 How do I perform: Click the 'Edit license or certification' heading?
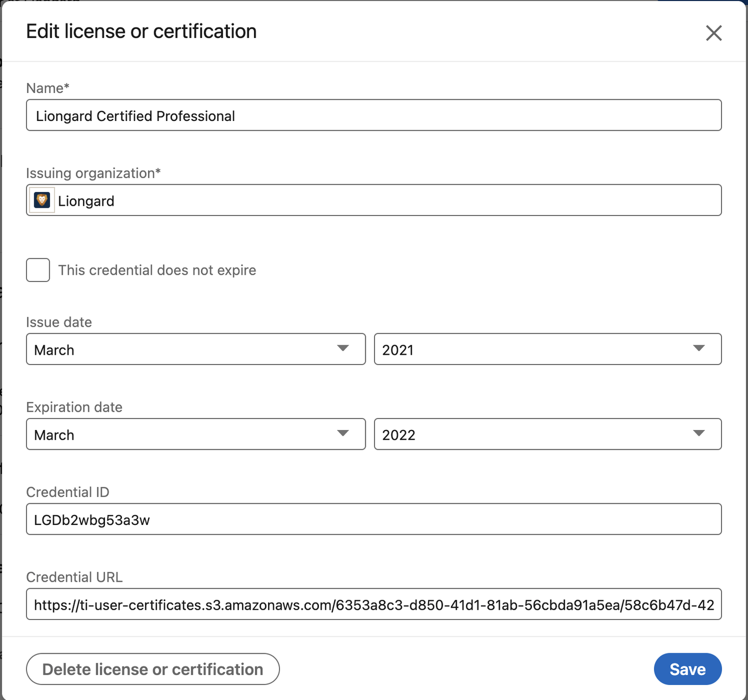(x=141, y=31)
